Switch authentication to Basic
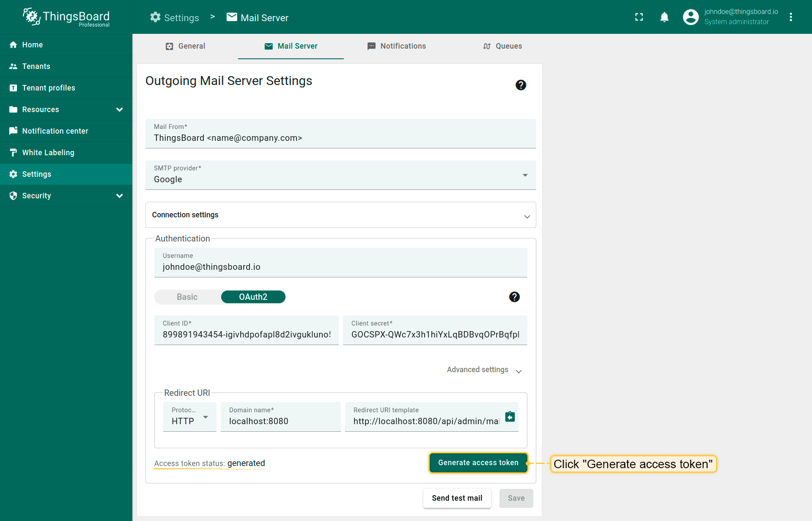 [187, 297]
